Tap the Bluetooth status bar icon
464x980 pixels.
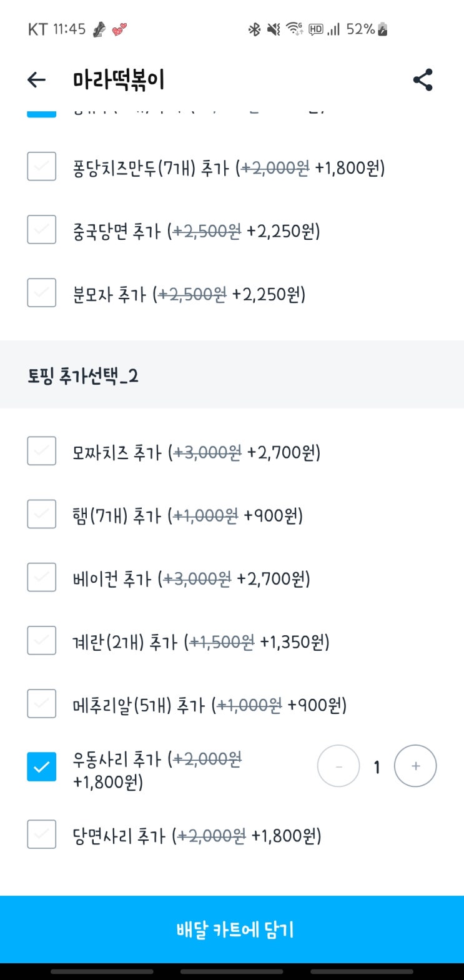(x=254, y=29)
